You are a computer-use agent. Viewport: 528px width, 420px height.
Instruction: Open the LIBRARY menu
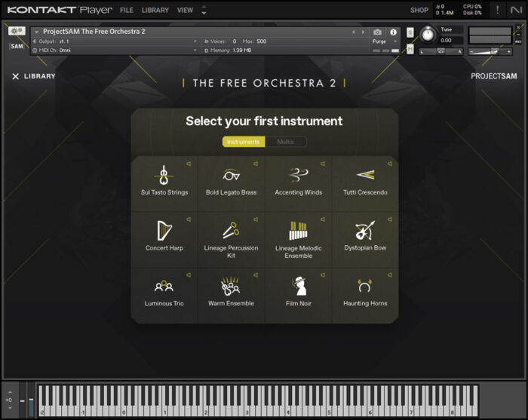coord(155,10)
